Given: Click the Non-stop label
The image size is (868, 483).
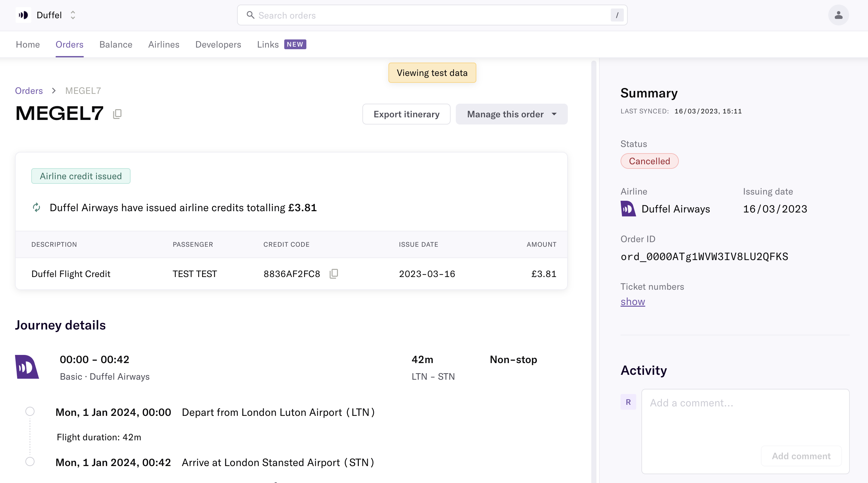Looking at the screenshot, I should tap(513, 359).
